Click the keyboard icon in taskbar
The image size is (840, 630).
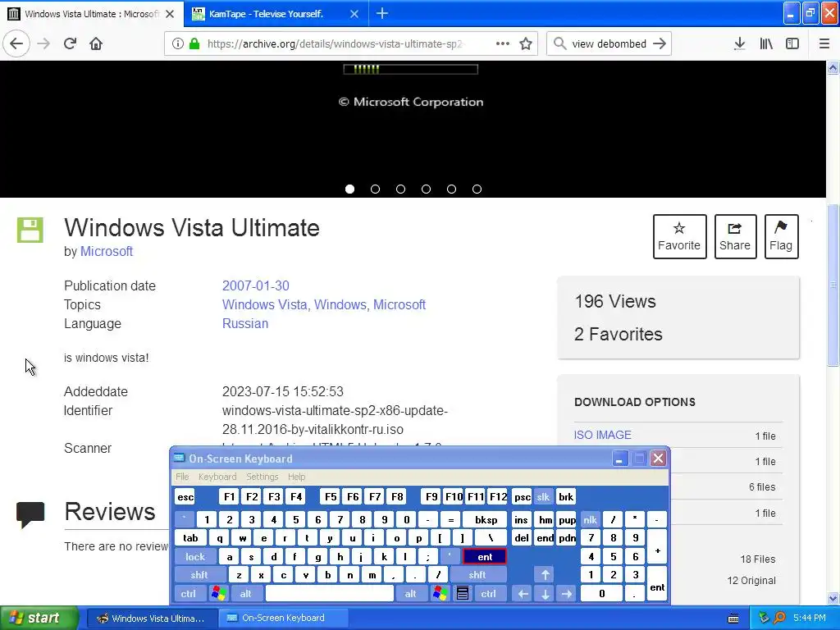[733, 619]
